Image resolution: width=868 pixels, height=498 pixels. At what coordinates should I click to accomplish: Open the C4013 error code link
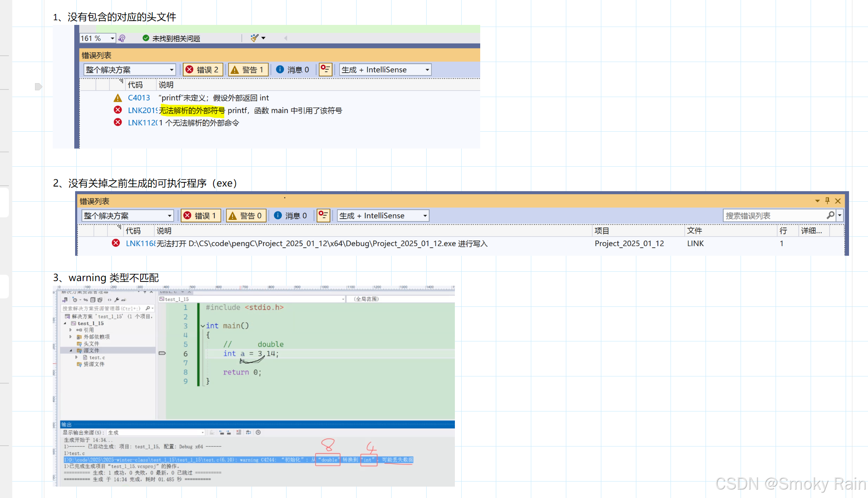(x=139, y=98)
